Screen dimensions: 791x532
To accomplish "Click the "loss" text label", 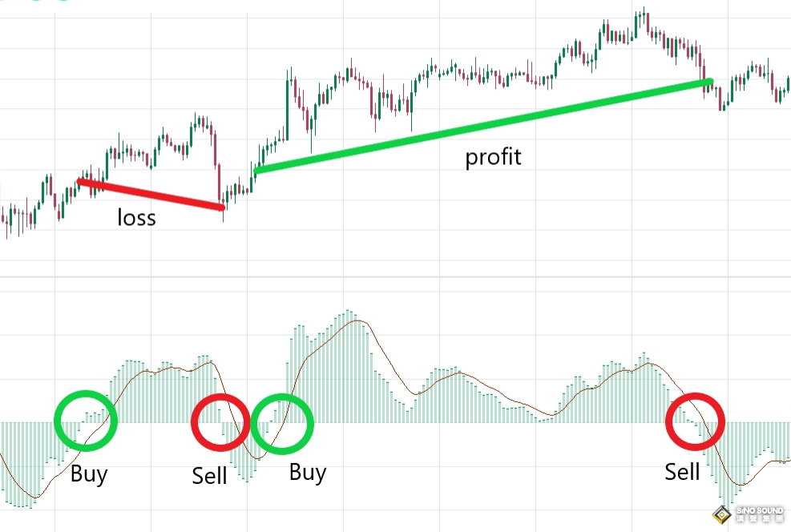I will (136, 218).
